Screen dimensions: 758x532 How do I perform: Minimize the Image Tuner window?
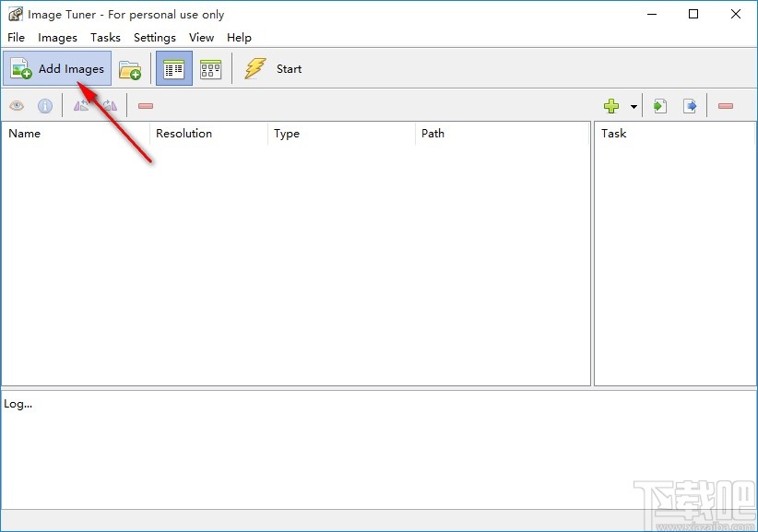tap(652, 14)
